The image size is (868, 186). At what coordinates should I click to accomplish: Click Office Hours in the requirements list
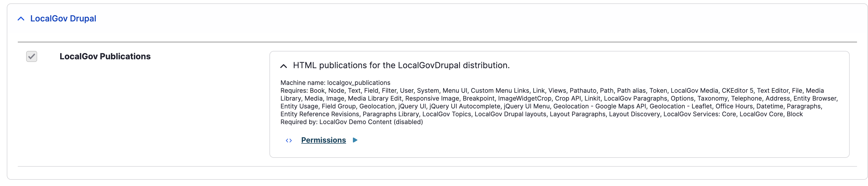coord(734,106)
